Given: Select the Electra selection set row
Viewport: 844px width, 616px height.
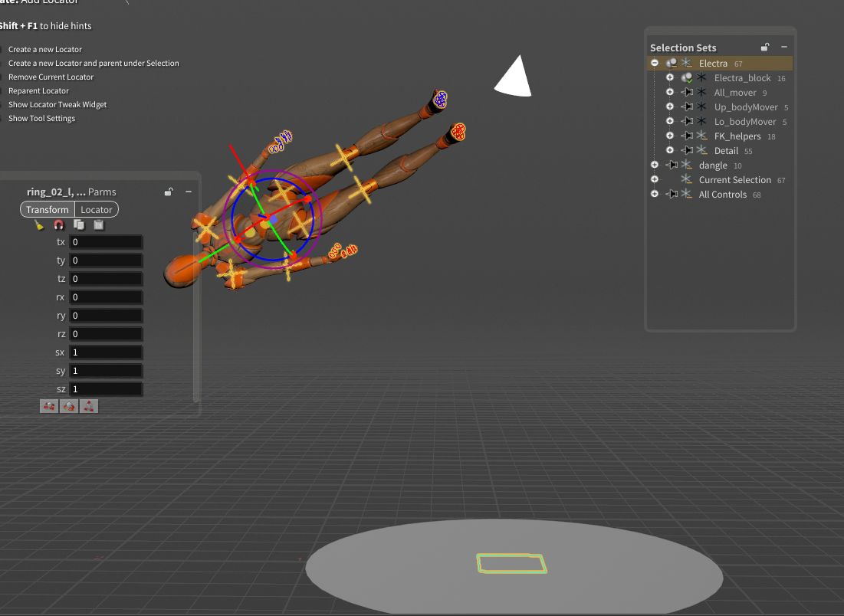Looking at the screenshot, I should pos(720,64).
